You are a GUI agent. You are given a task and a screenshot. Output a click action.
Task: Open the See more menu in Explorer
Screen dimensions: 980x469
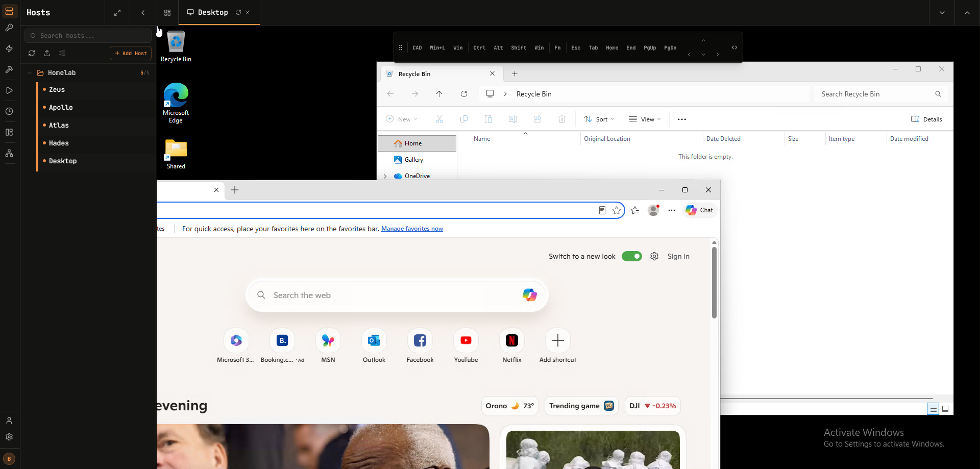pos(682,119)
